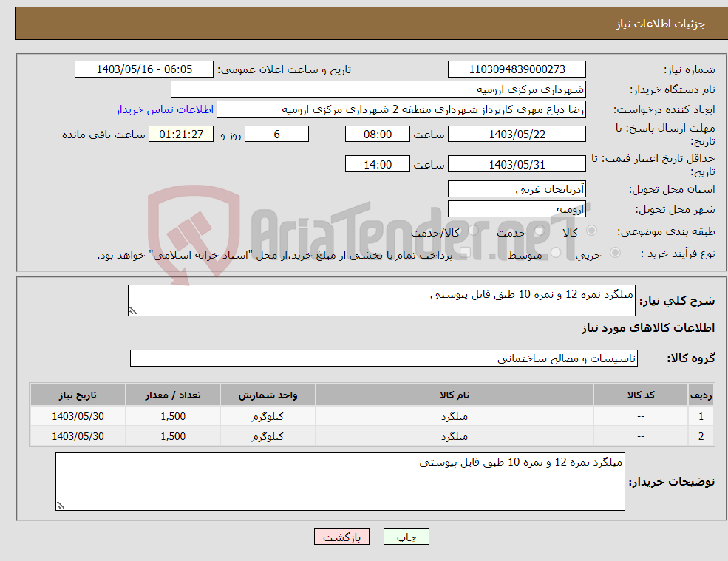Viewport: 728px width, 561px height.
Task: Click میلگرد name in row 2
Action: (x=455, y=437)
